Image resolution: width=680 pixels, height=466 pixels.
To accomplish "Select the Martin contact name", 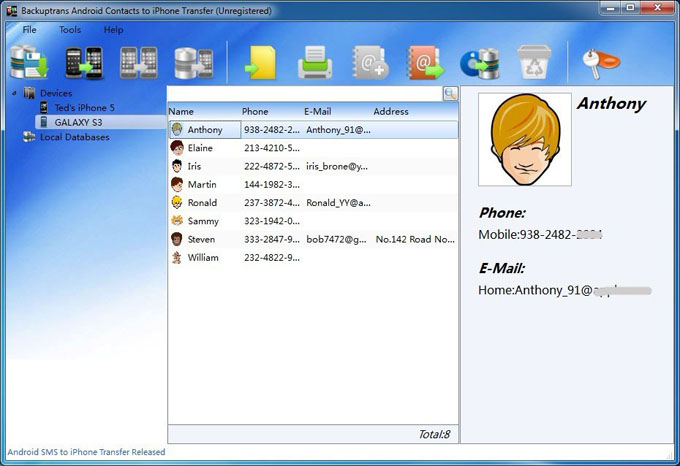I will tap(202, 184).
